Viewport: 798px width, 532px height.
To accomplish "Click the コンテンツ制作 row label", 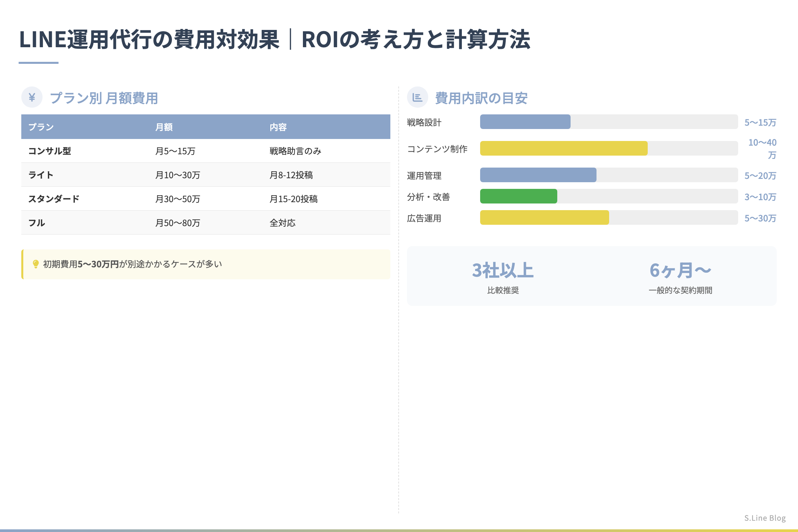I will click(437, 149).
